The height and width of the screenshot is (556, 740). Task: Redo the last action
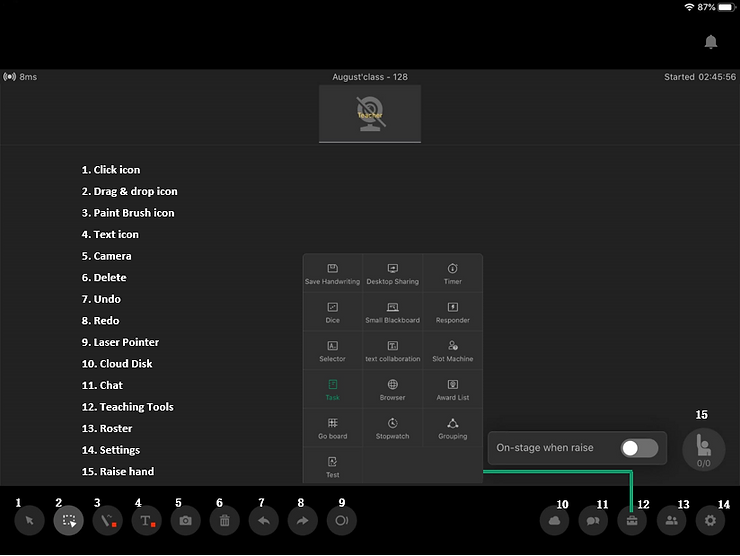coord(303,521)
